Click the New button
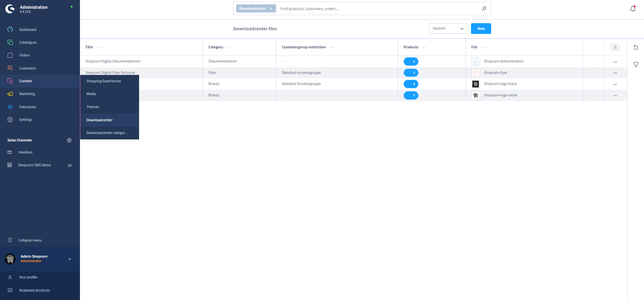This screenshot has width=644, height=300. pos(481,29)
